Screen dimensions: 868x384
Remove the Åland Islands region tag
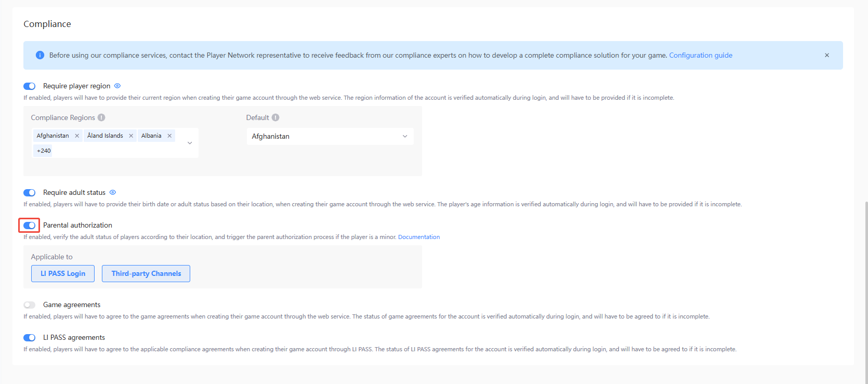pos(131,136)
